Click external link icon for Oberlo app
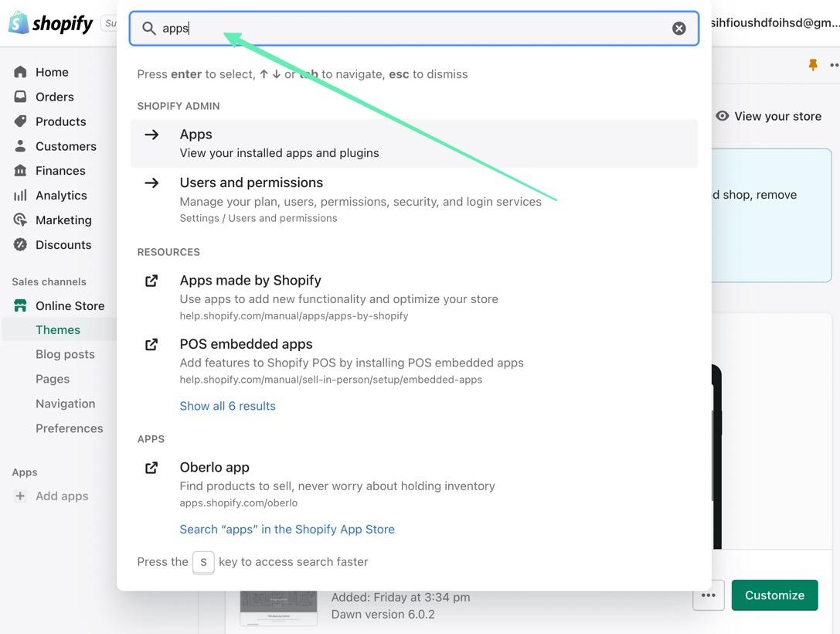The height and width of the screenshot is (634, 840). tap(151, 467)
